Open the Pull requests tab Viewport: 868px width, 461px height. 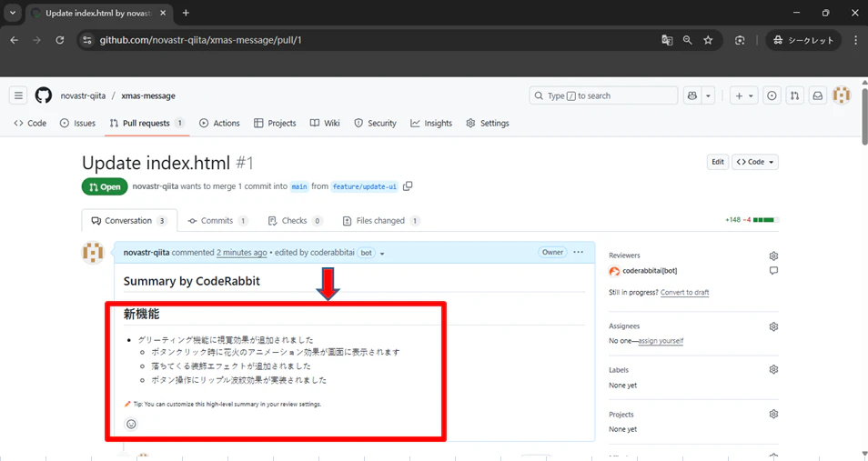[x=146, y=123]
